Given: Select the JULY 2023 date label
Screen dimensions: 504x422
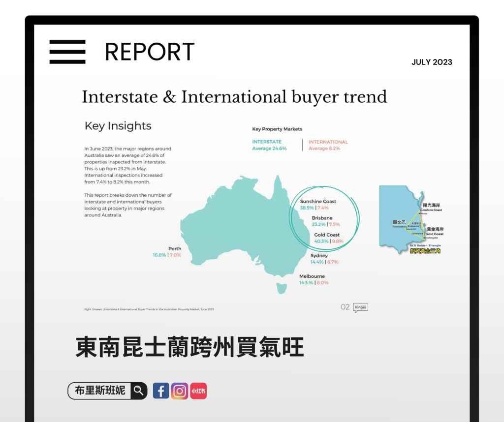Looking at the screenshot, I should point(432,62).
